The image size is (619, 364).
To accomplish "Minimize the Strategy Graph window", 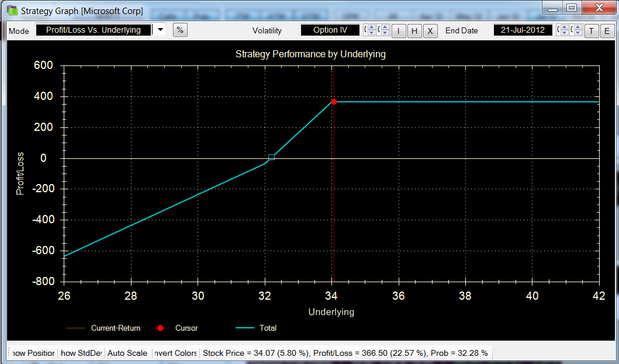I will pyautogui.click(x=552, y=8).
